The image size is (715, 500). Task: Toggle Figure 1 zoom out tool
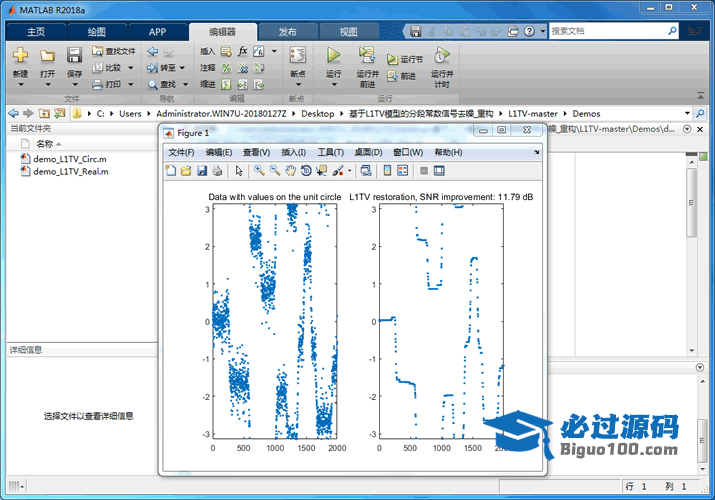click(x=275, y=171)
